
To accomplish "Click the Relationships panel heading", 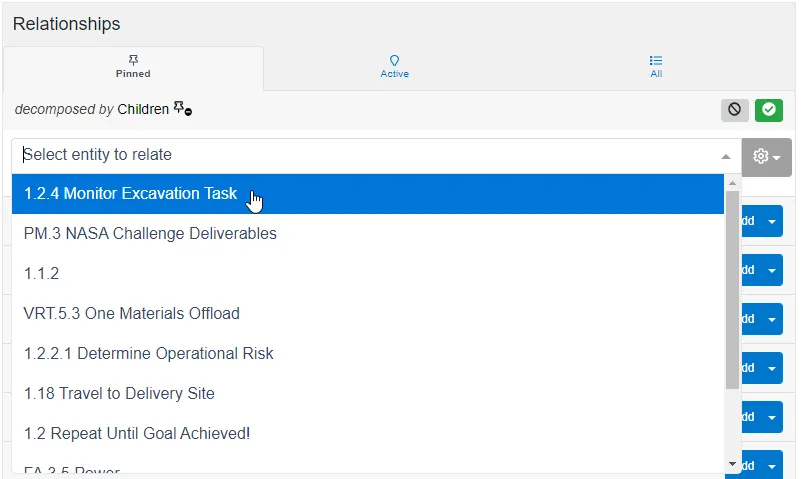I will click(x=67, y=24).
